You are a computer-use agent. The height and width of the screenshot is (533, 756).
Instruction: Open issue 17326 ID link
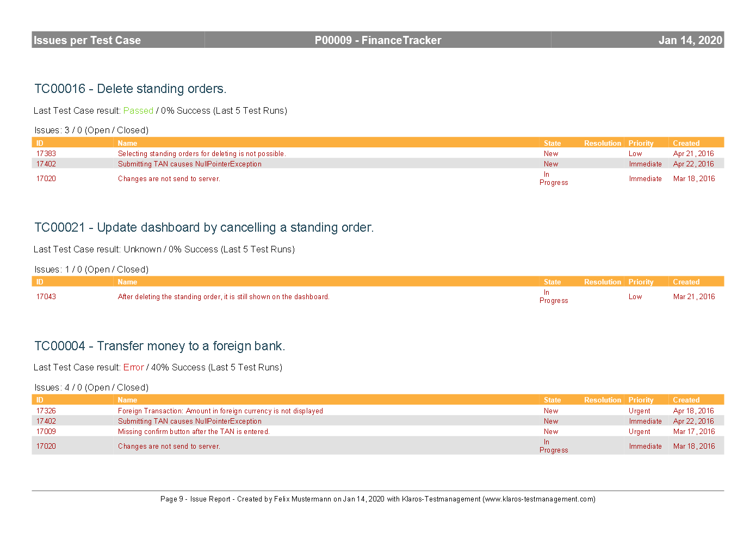point(46,411)
